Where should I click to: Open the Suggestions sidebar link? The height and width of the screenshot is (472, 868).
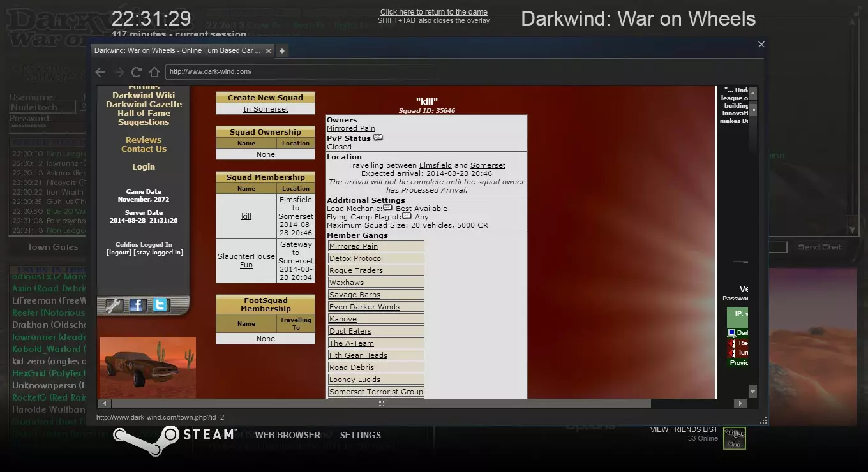pos(144,122)
